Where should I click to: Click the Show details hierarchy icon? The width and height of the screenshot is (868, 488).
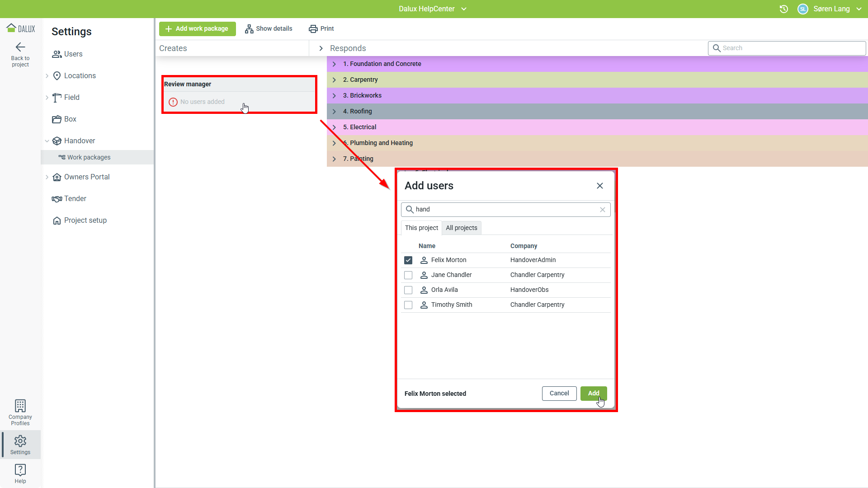coord(249,29)
